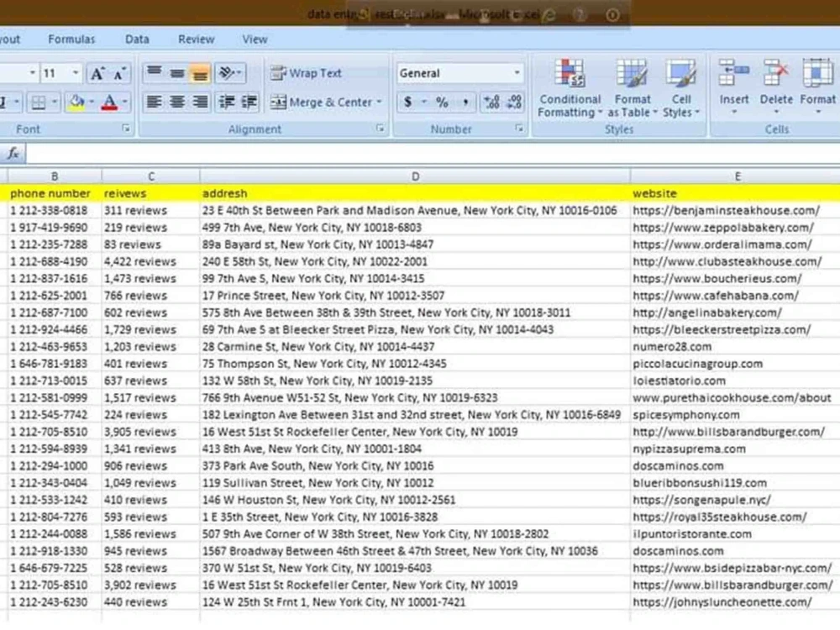Select column B header
Image resolution: width=840 pixels, height=630 pixels.
point(55,176)
